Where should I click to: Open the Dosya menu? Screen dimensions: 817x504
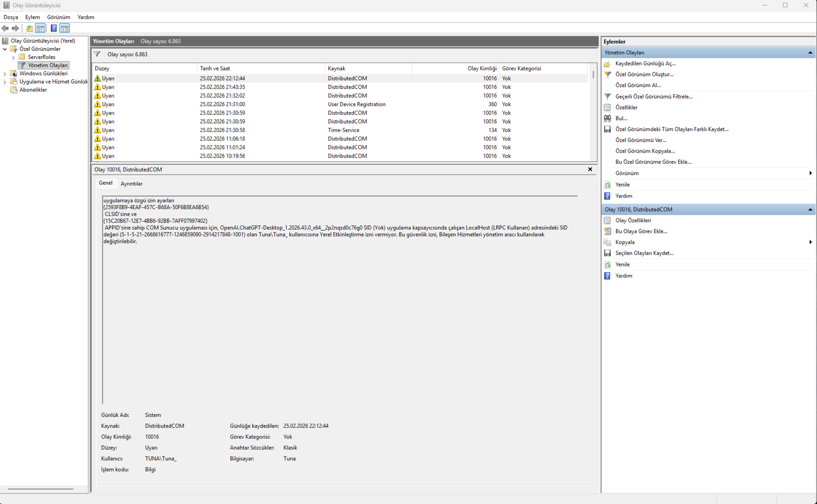11,17
